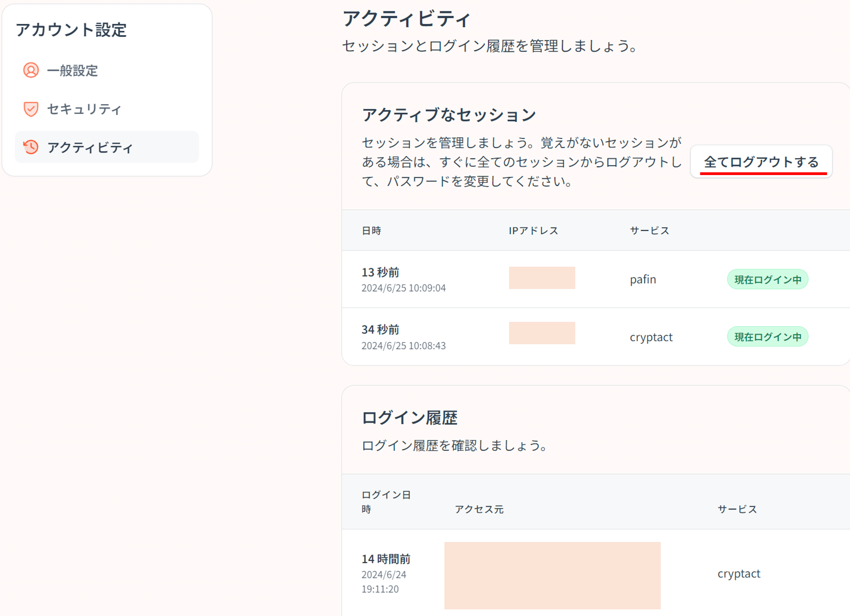Image resolution: width=850 pixels, height=616 pixels.
Task: Click the セキュリティ shield icon
Action: [x=31, y=109]
